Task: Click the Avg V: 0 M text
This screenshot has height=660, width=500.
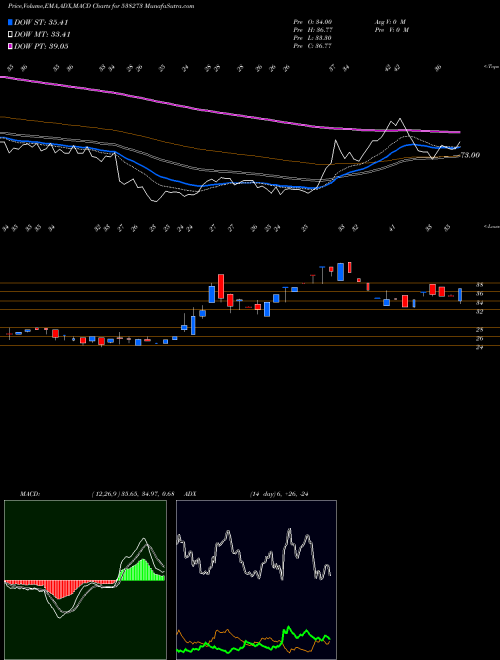Action: point(390,22)
